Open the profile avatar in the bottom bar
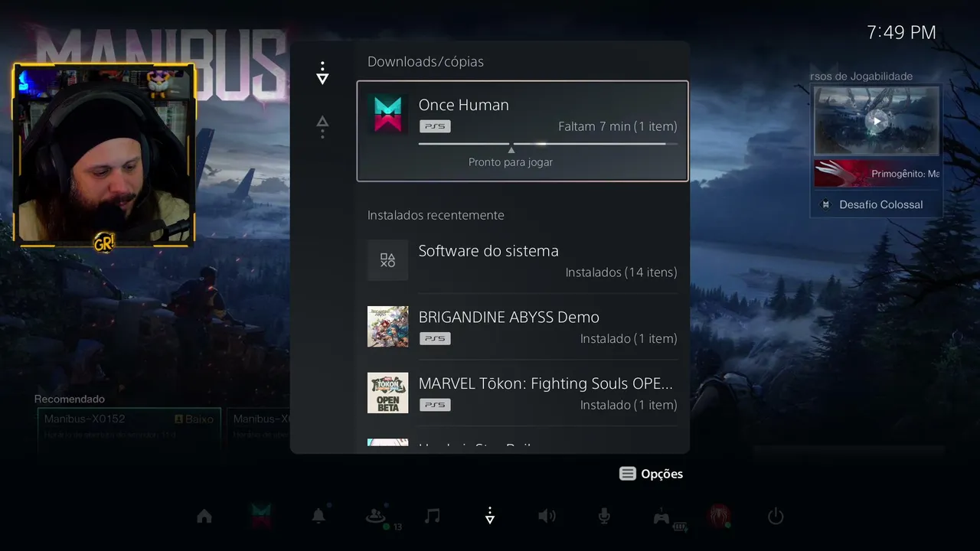Screen dimensions: 980x551 click(719, 517)
